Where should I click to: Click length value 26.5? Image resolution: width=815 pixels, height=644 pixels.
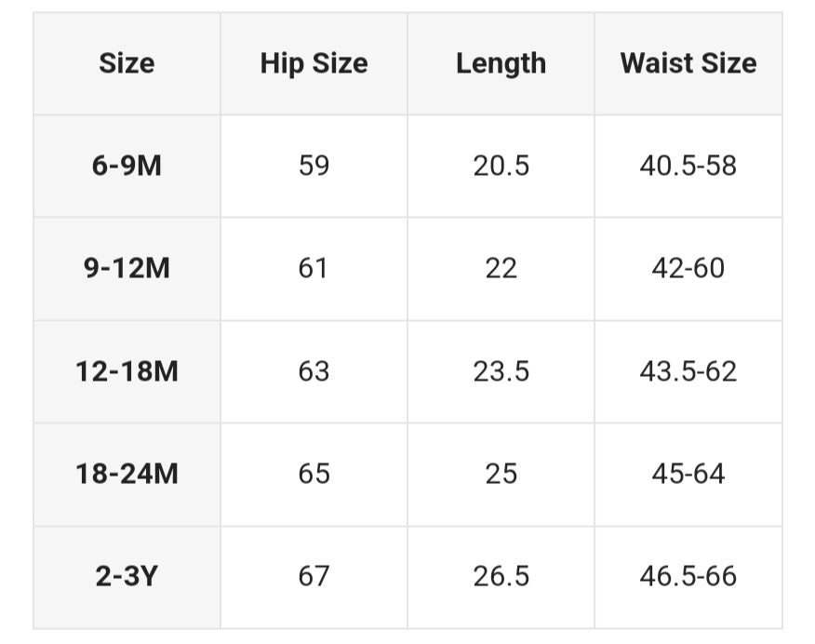tap(501, 576)
